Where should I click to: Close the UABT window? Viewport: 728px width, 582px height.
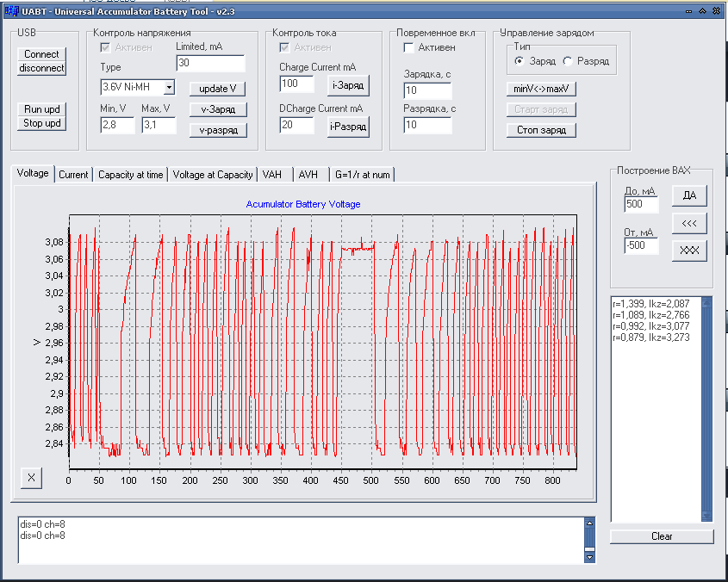(x=717, y=11)
